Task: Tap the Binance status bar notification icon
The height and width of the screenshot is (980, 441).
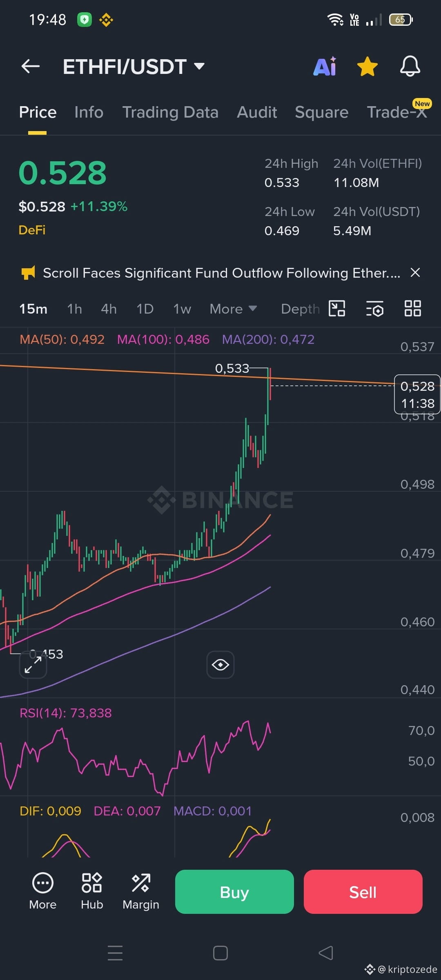Action: (106, 19)
